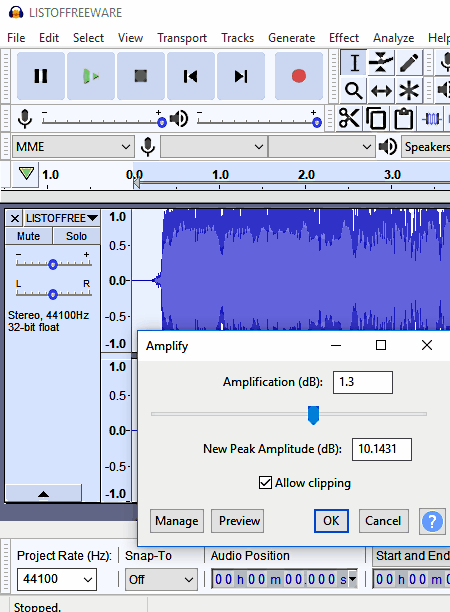
Task: Click the playback volume slider knob
Action: (x=317, y=123)
